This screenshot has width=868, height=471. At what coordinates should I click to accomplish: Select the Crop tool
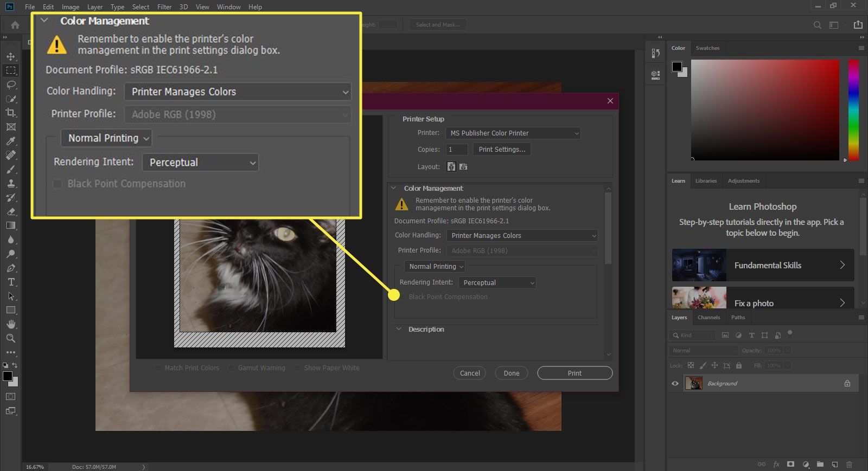pyautogui.click(x=11, y=113)
